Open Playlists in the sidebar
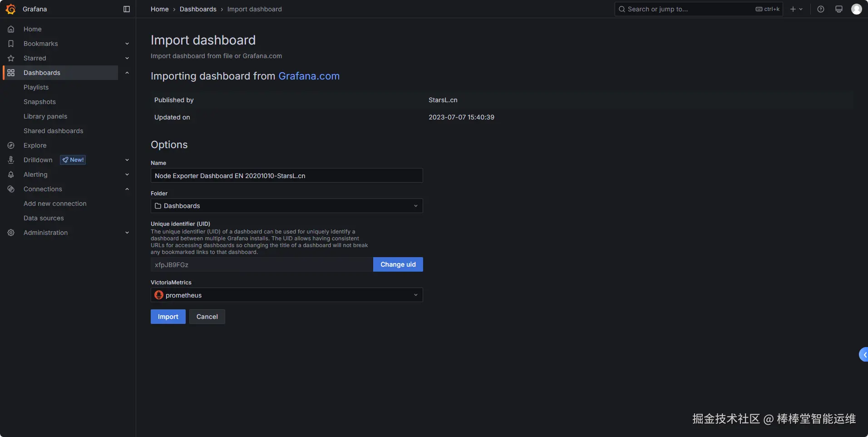Viewport: 868px width, 437px height. point(36,87)
